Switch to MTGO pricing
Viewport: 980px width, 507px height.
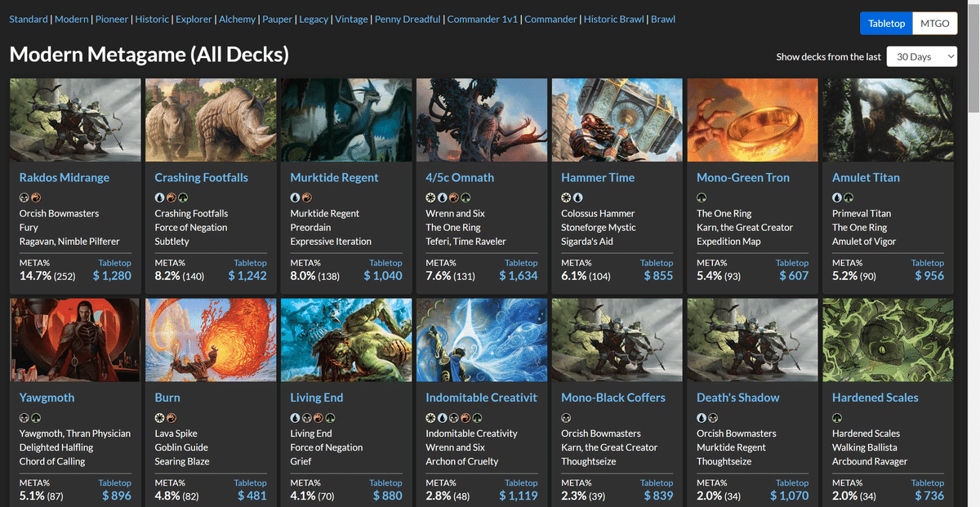(x=935, y=24)
